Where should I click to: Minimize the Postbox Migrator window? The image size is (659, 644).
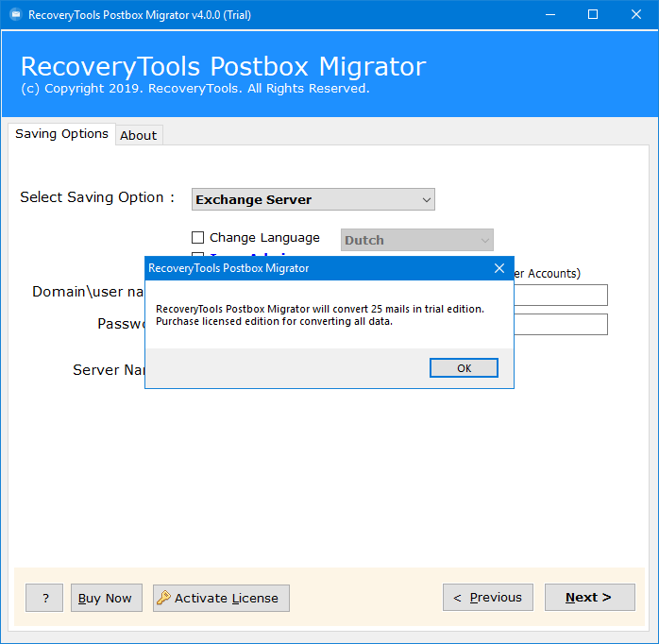[x=550, y=15]
